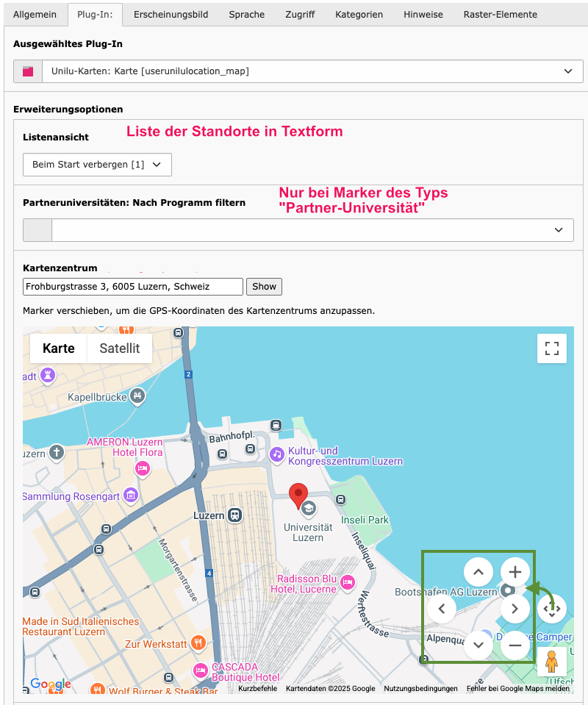The width and height of the screenshot is (588, 705).
Task: Click the red map center marker
Action: 298,495
